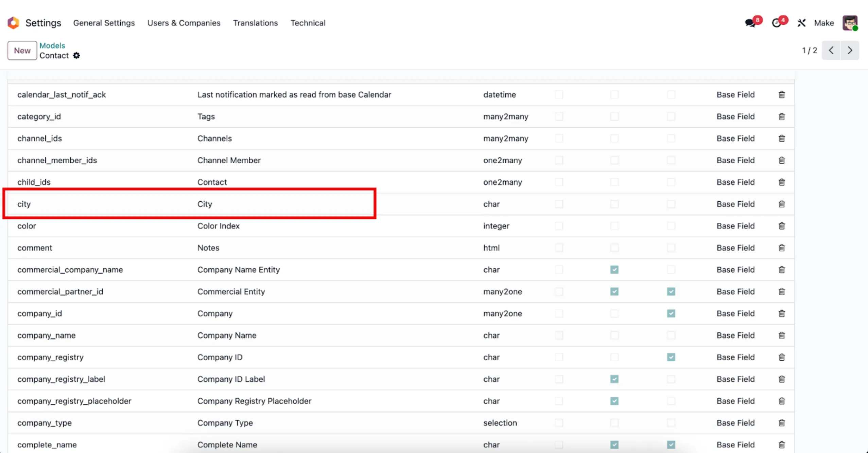Image resolution: width=868 pixels, height=453 pixels.
Task: Click the html type in comment row
Action: tap(491, 248)
